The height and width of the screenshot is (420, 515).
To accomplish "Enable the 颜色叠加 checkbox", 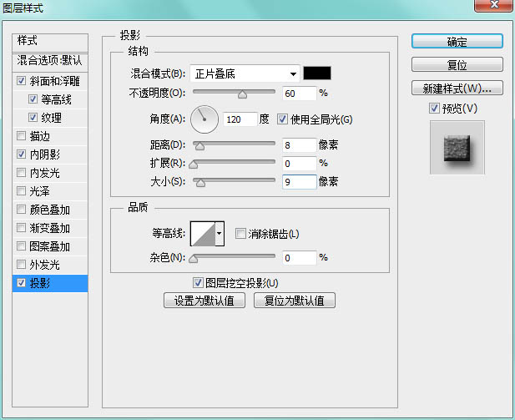I will (22, 209).
